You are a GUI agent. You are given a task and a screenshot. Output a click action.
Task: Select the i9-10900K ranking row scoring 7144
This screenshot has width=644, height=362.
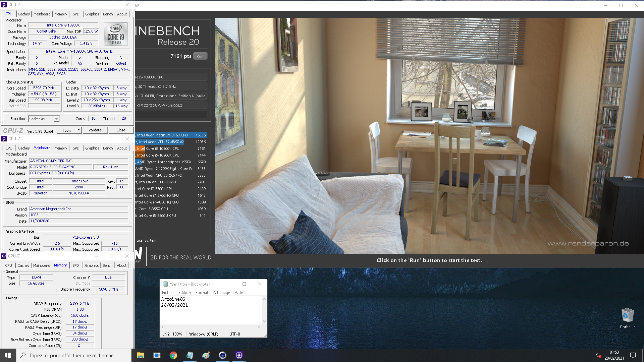point(171,155)
